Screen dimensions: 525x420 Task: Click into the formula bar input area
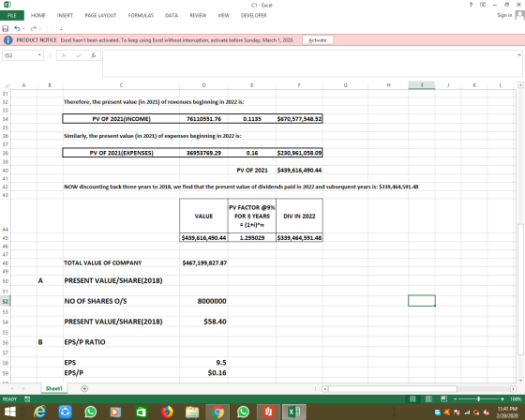pyautogui.click(x=309, y=64)
